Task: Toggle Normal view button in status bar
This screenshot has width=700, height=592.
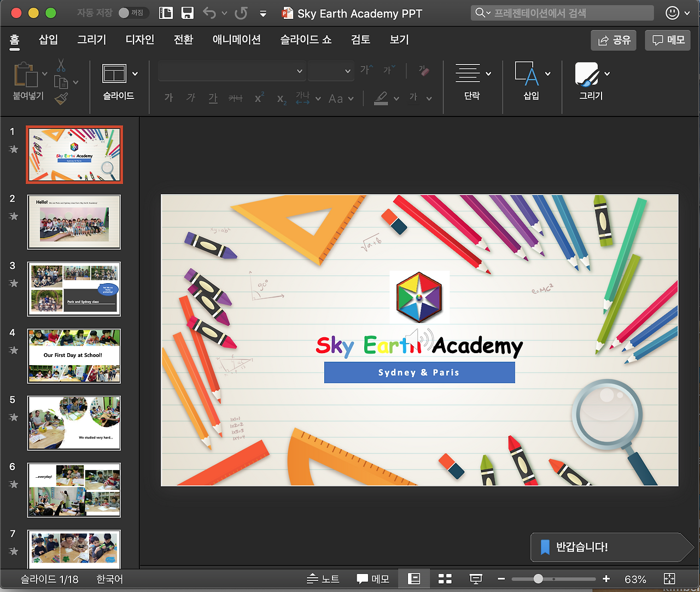Action: click(x=414, y=579)
